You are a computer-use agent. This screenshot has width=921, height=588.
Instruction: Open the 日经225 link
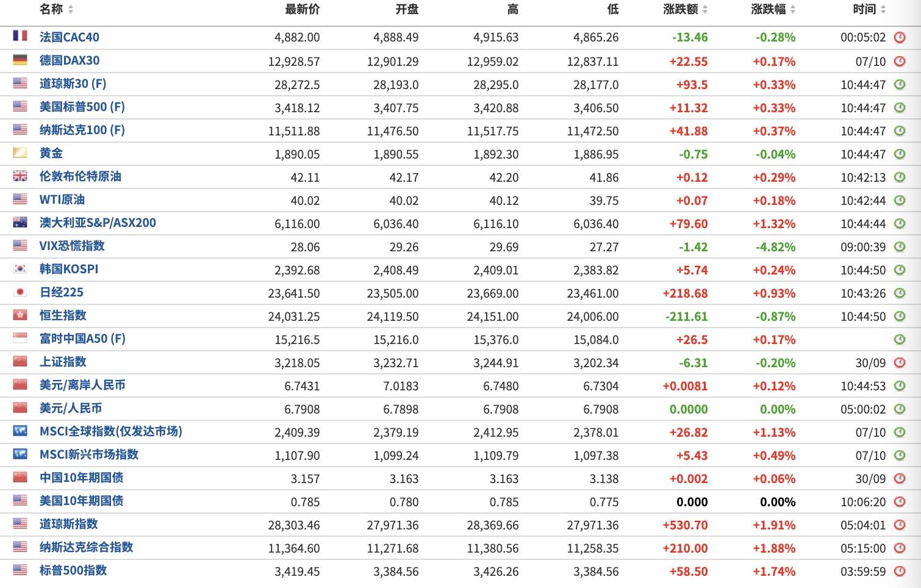[62, 292]
